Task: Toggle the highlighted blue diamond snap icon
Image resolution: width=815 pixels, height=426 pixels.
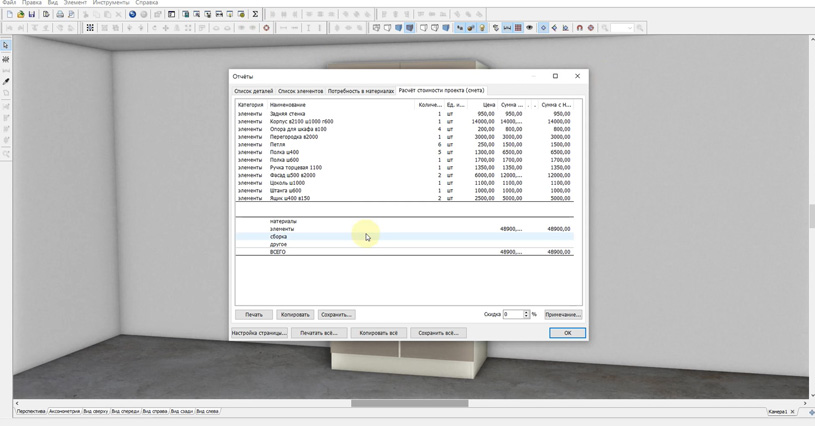Action: pos(543,28)
